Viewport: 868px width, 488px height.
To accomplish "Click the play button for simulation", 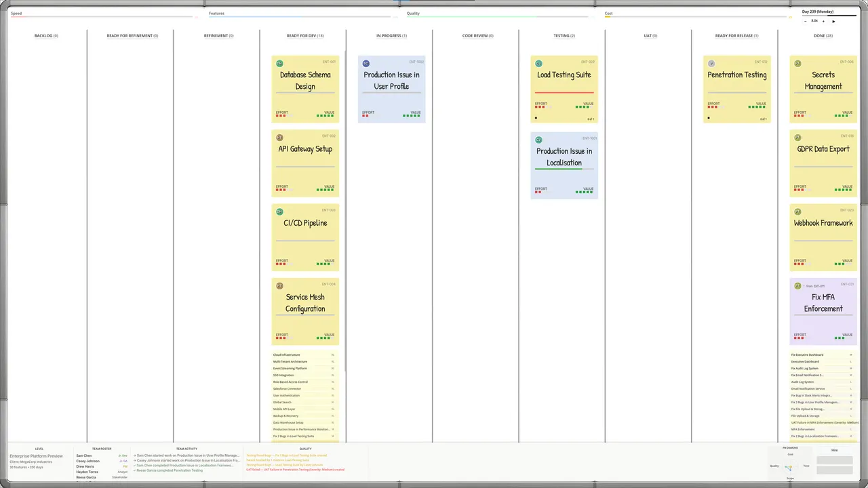I will point(833,21).
